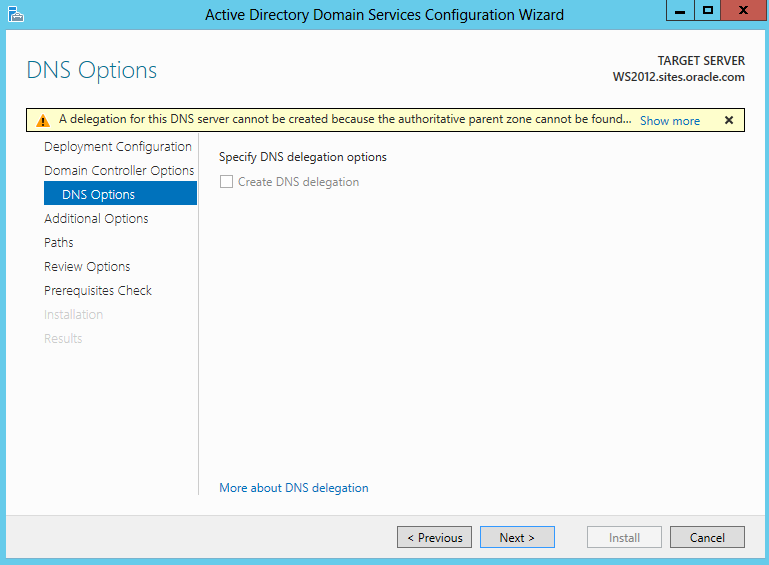The height and width of the screenshot is (565, 769).
Task: Cancel the configuration wizard
Action: (x=707, y=537)
